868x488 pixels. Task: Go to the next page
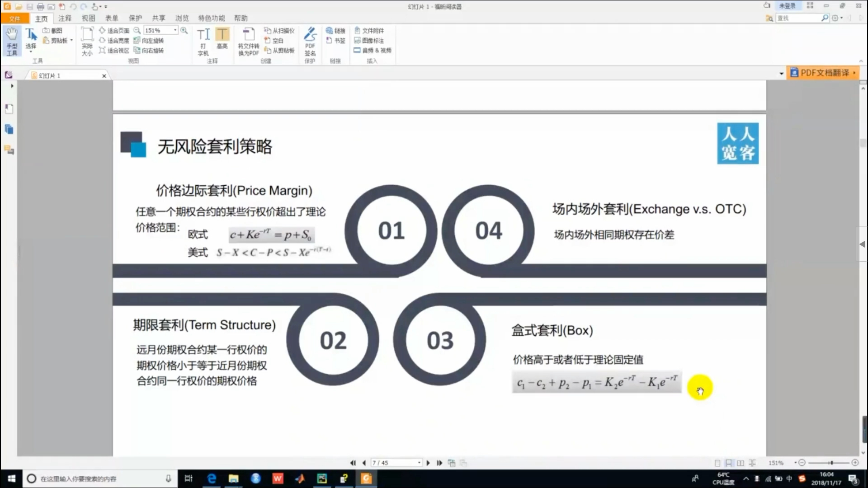pyautogui.click(x=428, y=463)
